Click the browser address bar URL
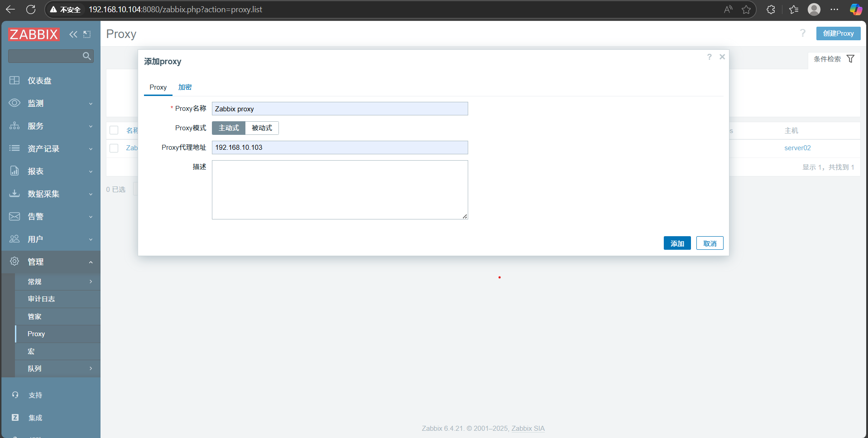This screenshot has height=438, width=868. click(x=175, y=10)
